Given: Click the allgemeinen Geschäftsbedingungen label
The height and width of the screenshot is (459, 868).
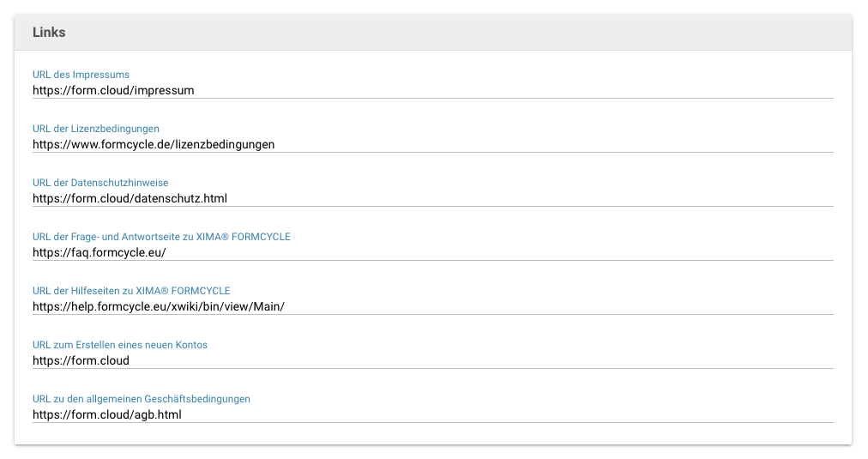Looking at the screenshot, I should (142, 399).
